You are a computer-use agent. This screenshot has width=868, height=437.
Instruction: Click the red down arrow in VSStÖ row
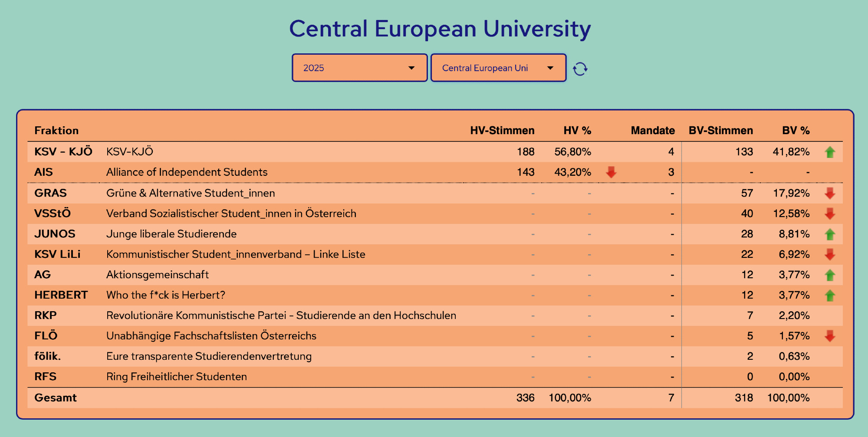tap(830, 214)
